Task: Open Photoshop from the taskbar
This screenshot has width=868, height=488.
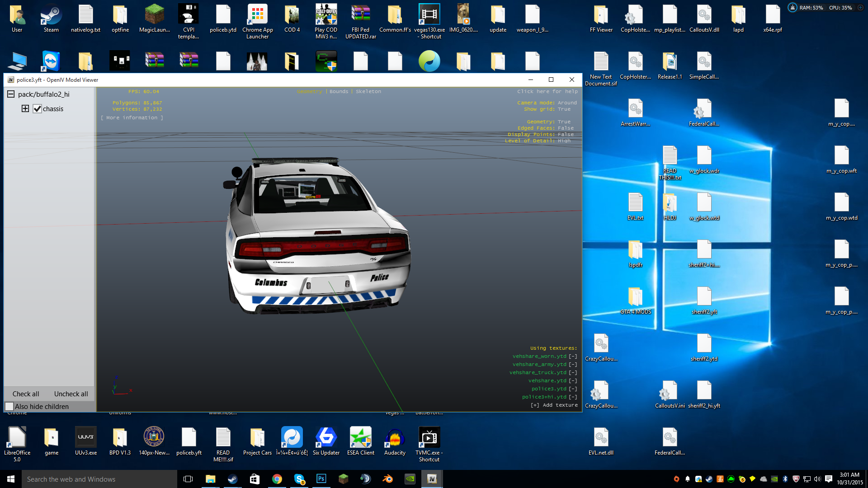Action: coord(321,479)
